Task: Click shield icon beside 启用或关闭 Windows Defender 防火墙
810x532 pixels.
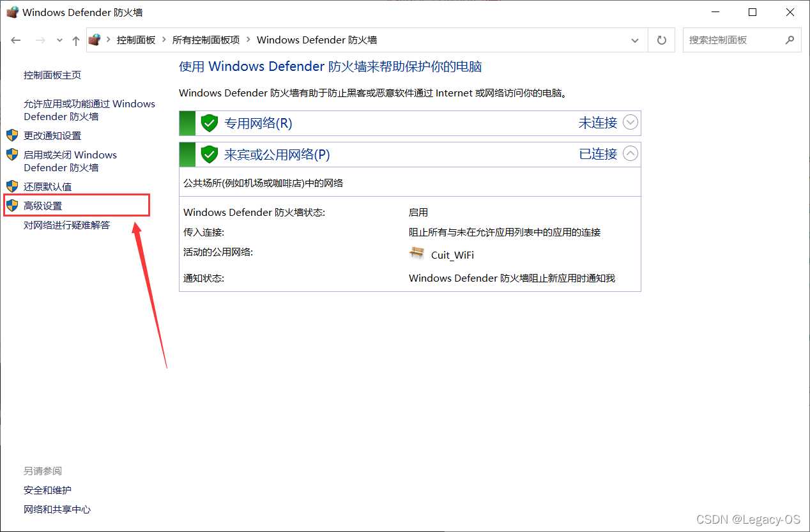Action: tap(12, 155)
